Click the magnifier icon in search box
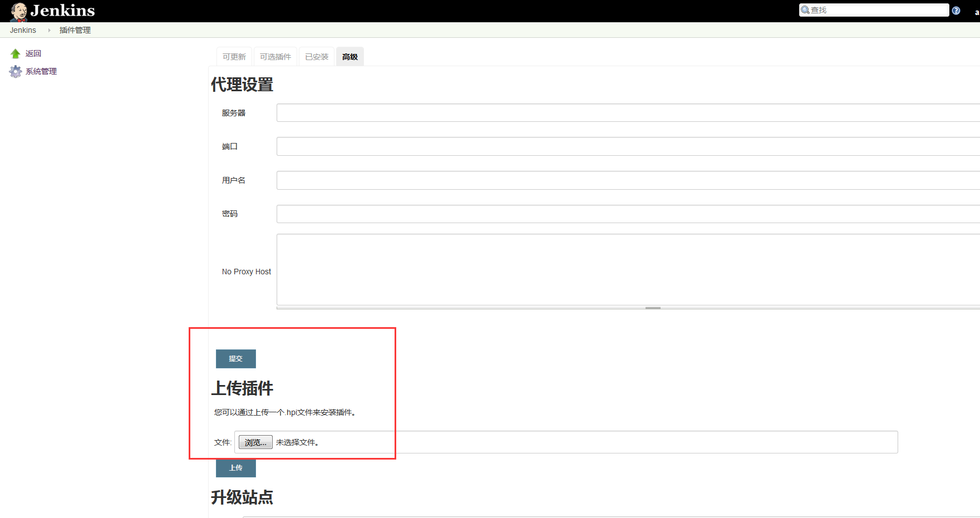980x518 pixels. pyautogui.click(x=805, y=10)
